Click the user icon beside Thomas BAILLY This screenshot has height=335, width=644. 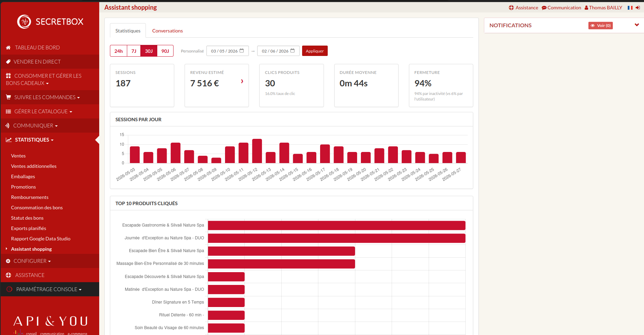(x=586, y=8)
